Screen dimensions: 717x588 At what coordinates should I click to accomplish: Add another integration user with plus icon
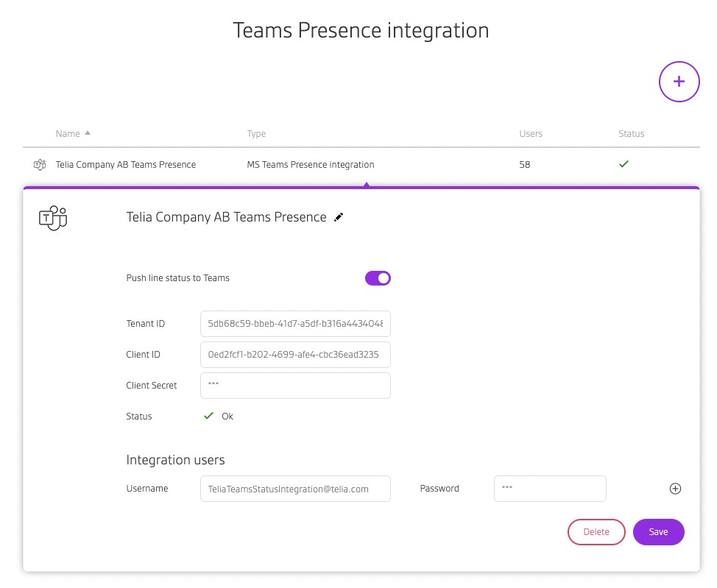pos(675,489)
